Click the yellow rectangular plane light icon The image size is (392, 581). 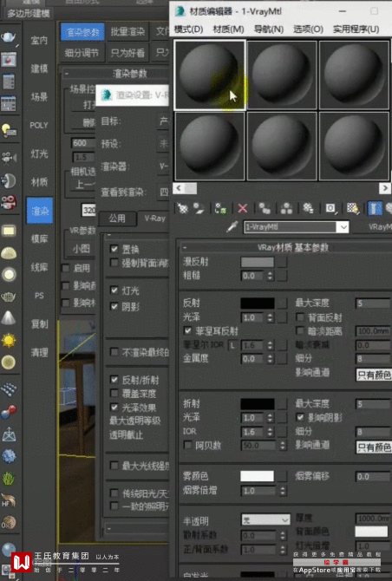tap(8, 231)
